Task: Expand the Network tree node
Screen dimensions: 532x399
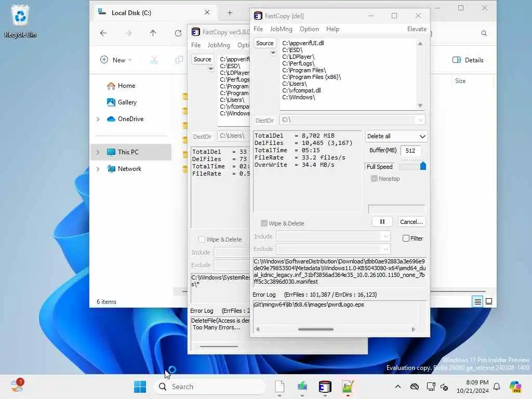Action: [98, 169]
